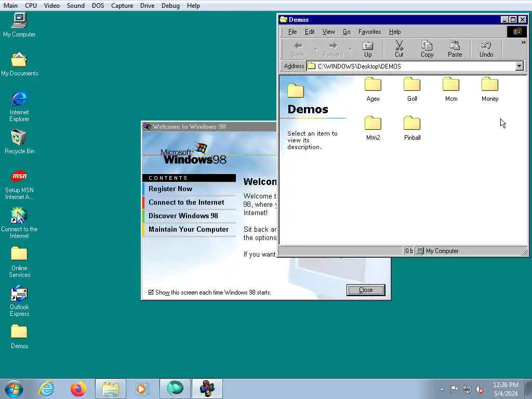Viewport: 532px width, 399px height.
Task: Open the Help menu in Demos window
Action: [x=395, y=32]
